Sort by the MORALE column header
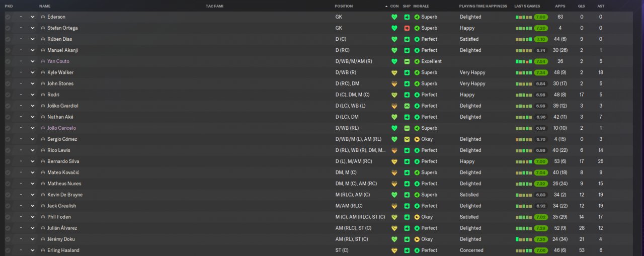Viewport: 644px width, 256px height. click(422, 6)
